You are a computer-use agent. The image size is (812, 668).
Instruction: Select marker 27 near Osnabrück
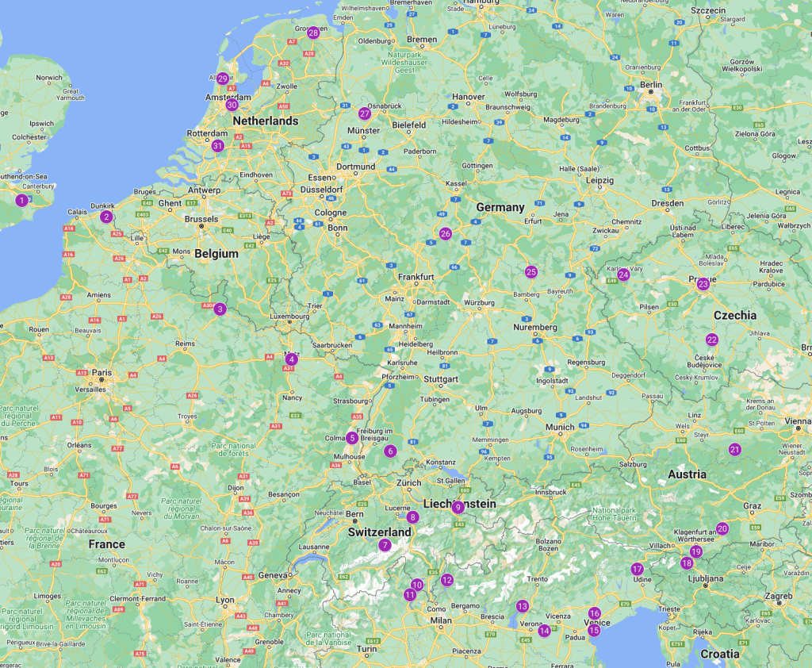365,113
